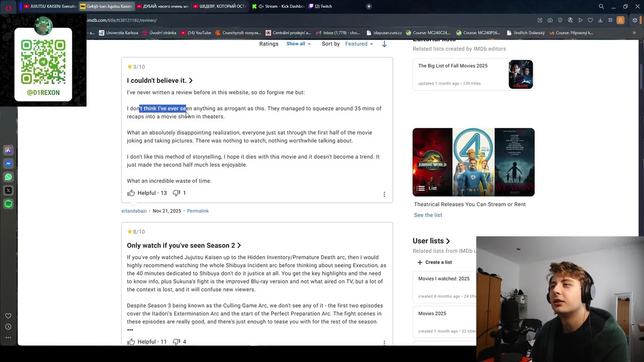The width and height of the screenshot is (644, 362).
Task: Switch to Gekijō-ban Jujutsu Kaisen IMDb tab
Action: click(x=107, y=7)
